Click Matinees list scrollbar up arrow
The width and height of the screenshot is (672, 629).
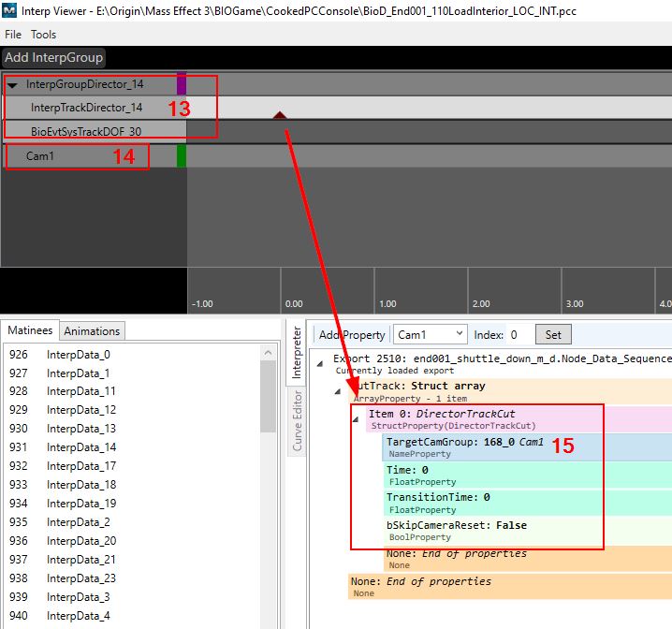coord(269,353)
